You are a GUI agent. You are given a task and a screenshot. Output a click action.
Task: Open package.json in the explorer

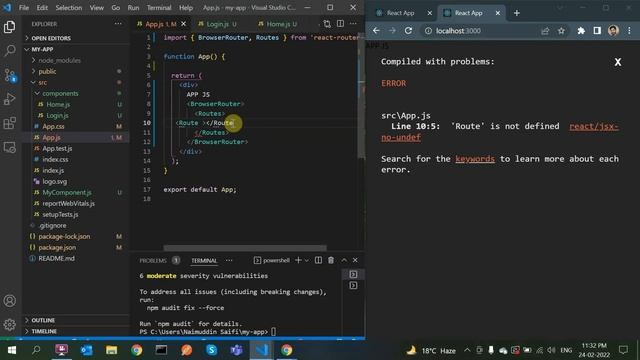click(57, 247)
